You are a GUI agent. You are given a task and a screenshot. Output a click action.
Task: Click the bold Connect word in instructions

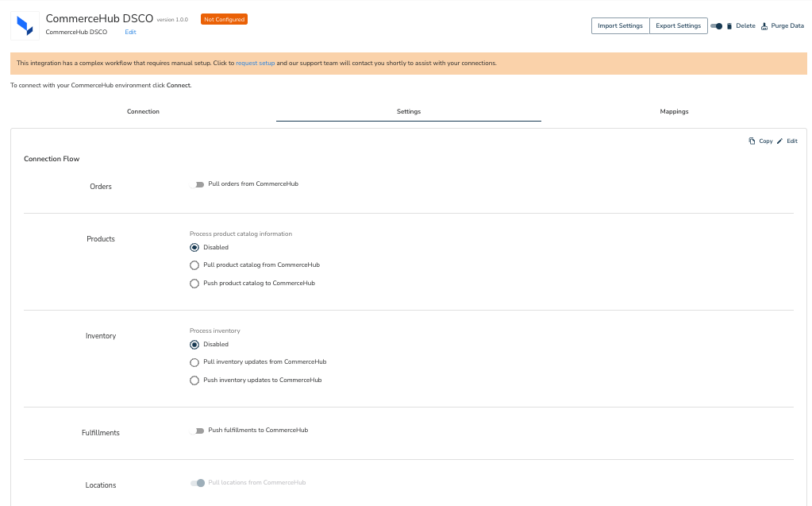coord(179,86)
